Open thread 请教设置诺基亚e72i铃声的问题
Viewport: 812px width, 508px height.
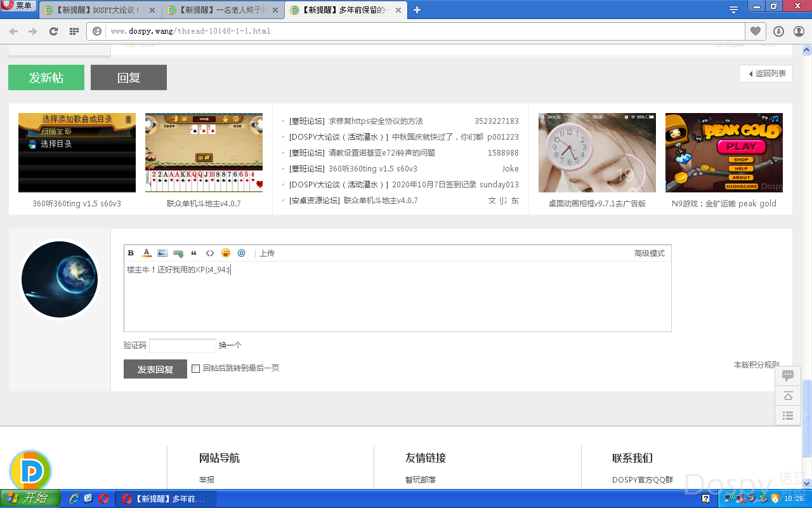tap(382, 153)
